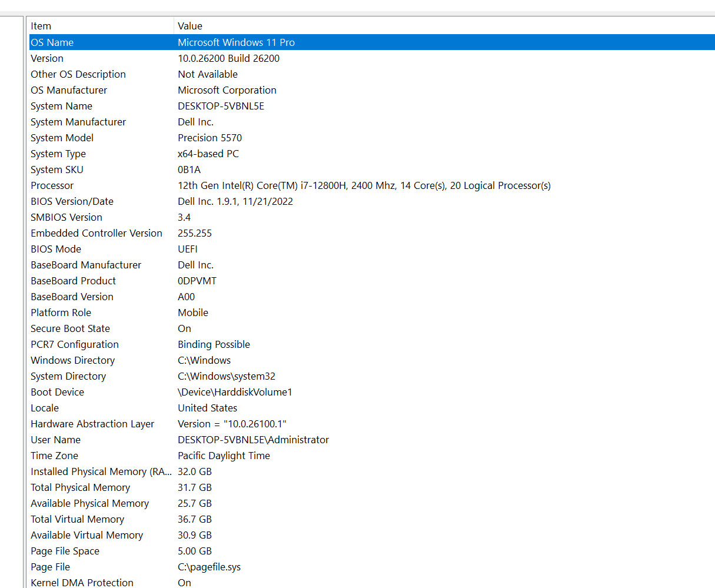This screenshot has height=588, width=715.
Task: Select the Embedded Controller Version row
Action: (372, 233)
